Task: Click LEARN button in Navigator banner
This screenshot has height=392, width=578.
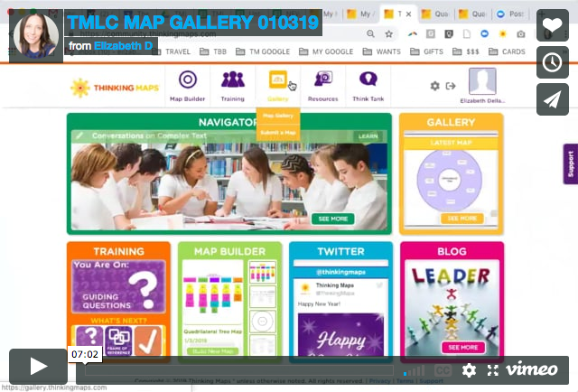Action: coord(368,136)
